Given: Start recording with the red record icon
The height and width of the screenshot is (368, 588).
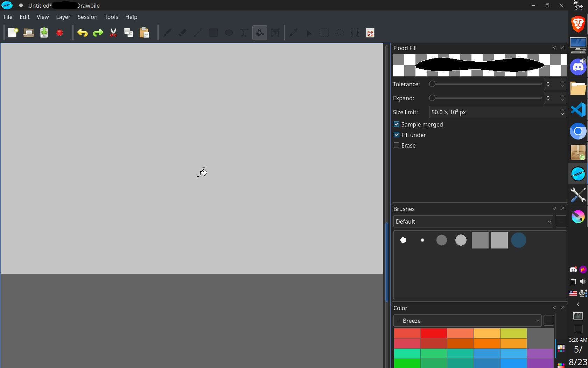Looking at the screenshot, I should pos(59,33).
